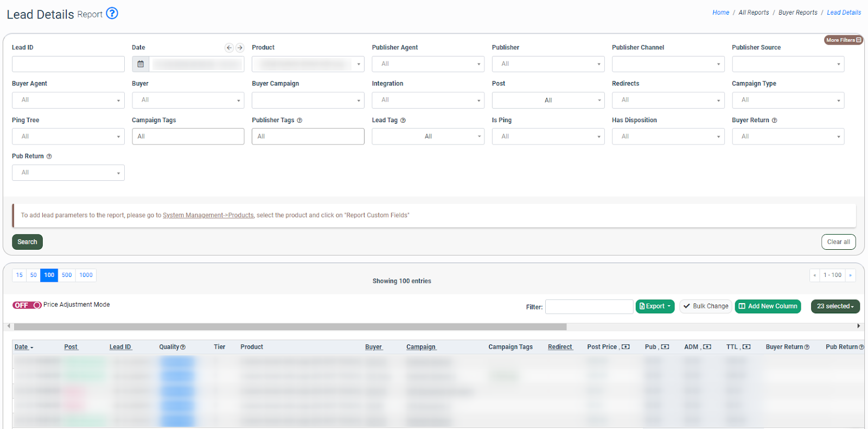868x429 pixels.
Task: Click the Post Price column toggle icon
Action: 626,347
